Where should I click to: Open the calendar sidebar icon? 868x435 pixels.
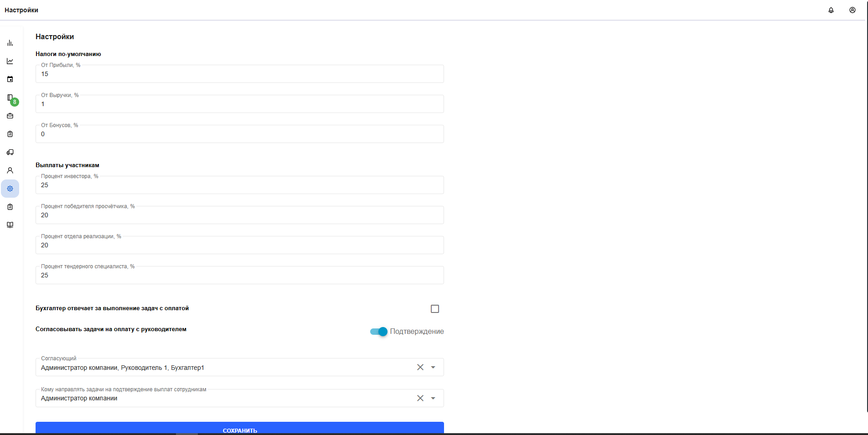coord(10,79)
